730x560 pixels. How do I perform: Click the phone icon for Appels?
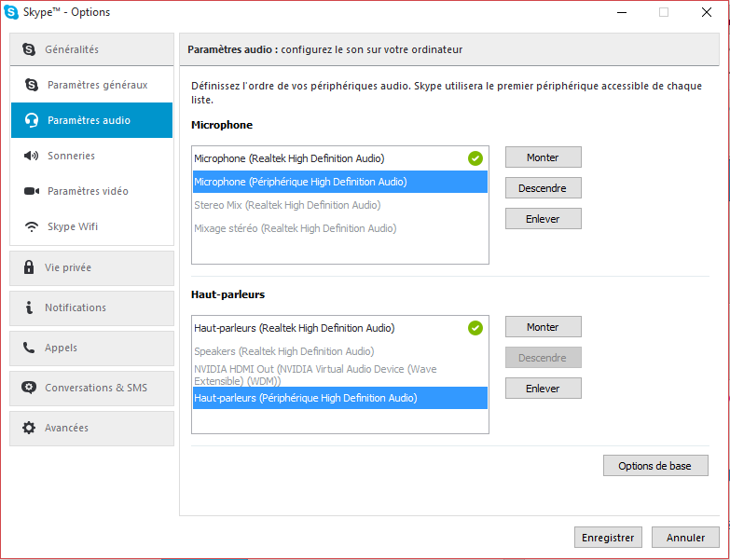(29, 348)
